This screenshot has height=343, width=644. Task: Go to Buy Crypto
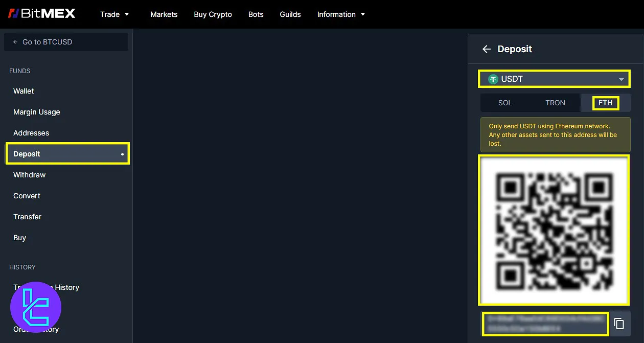pos(213,14)
